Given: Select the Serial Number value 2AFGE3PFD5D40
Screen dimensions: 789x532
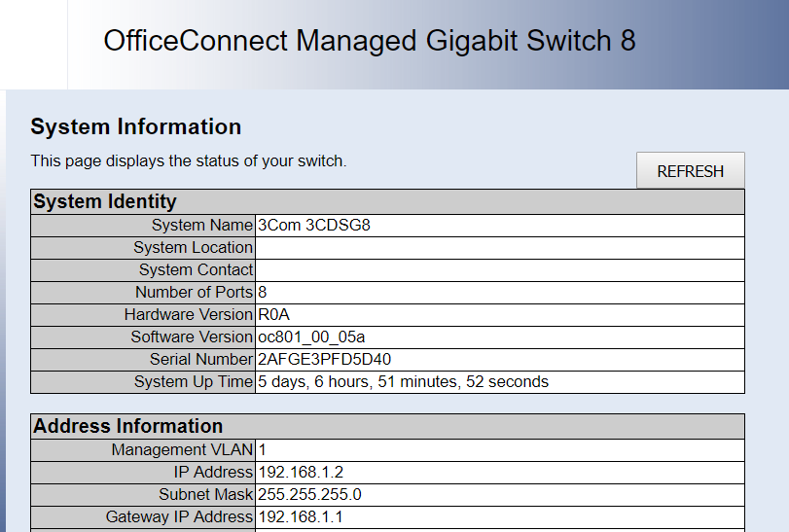Looking at the screenshot, I should pos(324,359).
